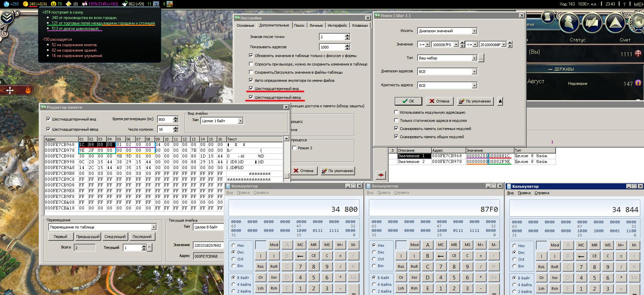
Task: Click the golden age diamond icon
Action: click(68, 4)
